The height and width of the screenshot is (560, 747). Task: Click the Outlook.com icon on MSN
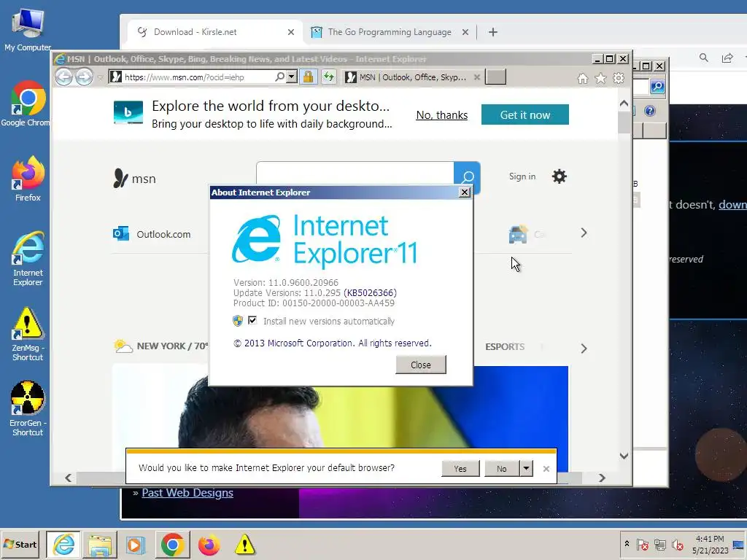pos(120,234)
